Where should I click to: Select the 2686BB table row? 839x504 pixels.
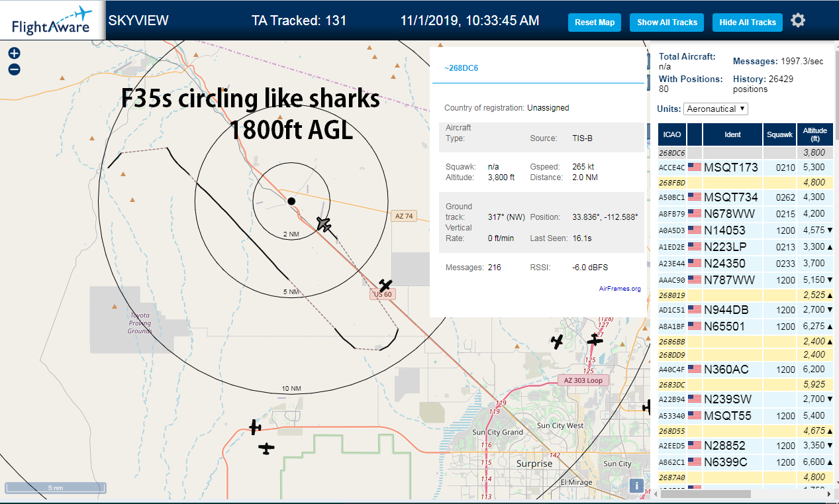coord(746,342)
